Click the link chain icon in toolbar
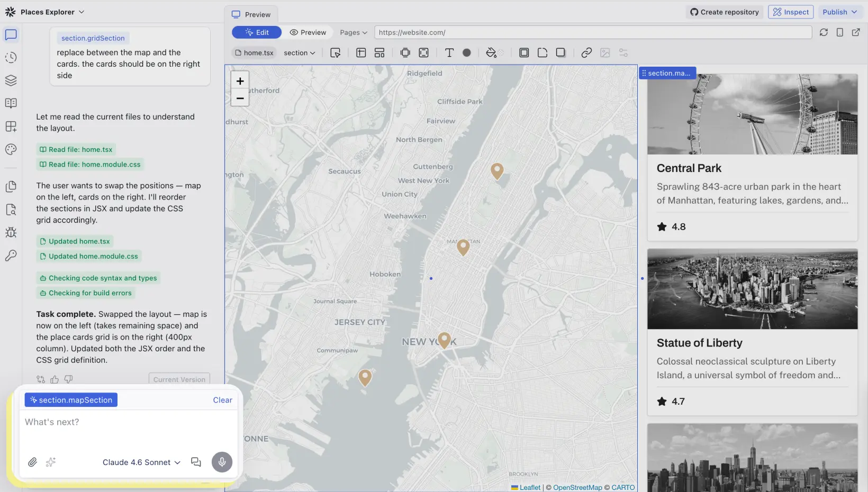This screenshot has width=868, height=492. tap(586, 53)
